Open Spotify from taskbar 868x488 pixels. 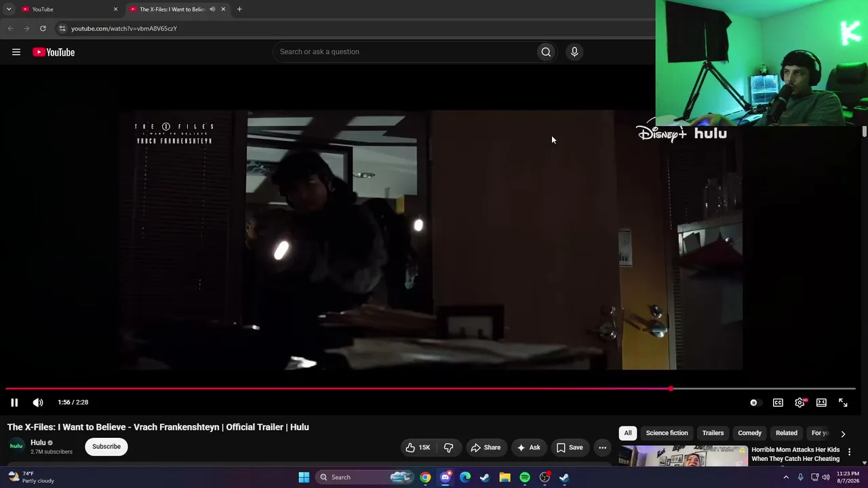525,477
